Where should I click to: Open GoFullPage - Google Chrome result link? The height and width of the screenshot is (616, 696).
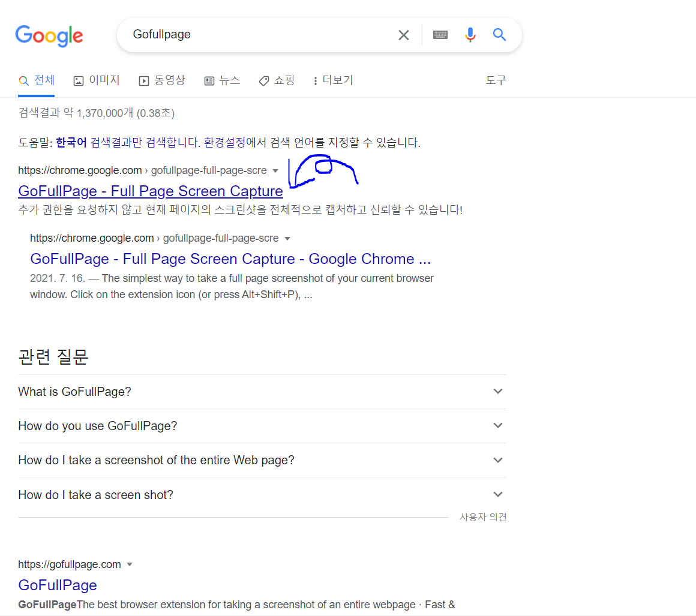[230, 259]
